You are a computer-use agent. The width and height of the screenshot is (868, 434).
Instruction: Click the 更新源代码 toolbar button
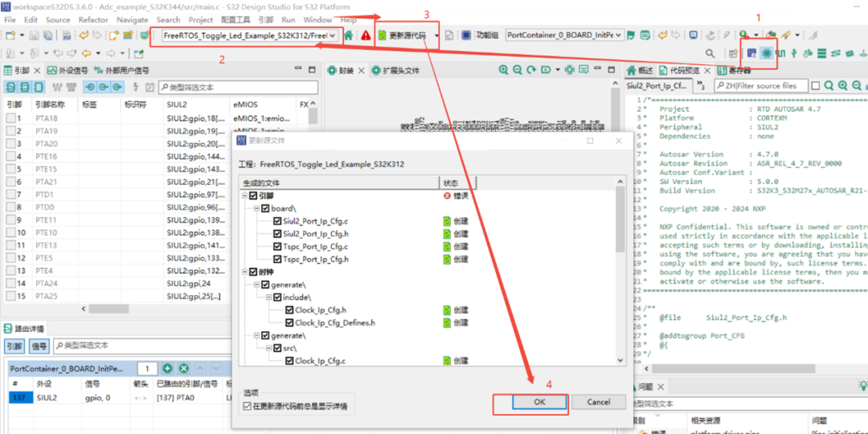[403, 35]
